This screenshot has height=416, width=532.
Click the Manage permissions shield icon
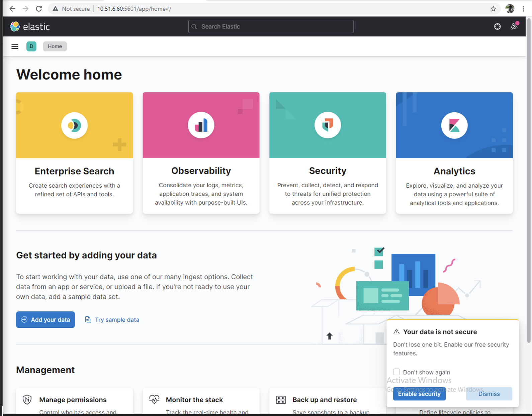click(27, 399)
